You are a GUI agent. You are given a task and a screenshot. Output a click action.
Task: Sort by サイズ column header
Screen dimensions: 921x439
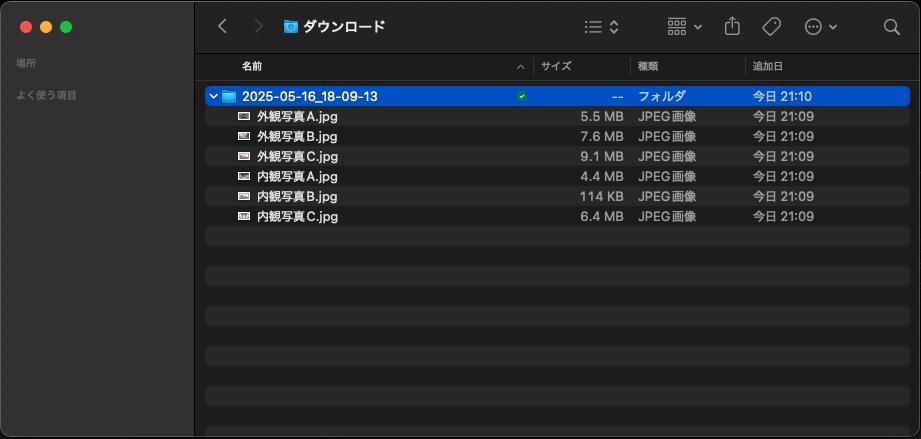[556, 66]
